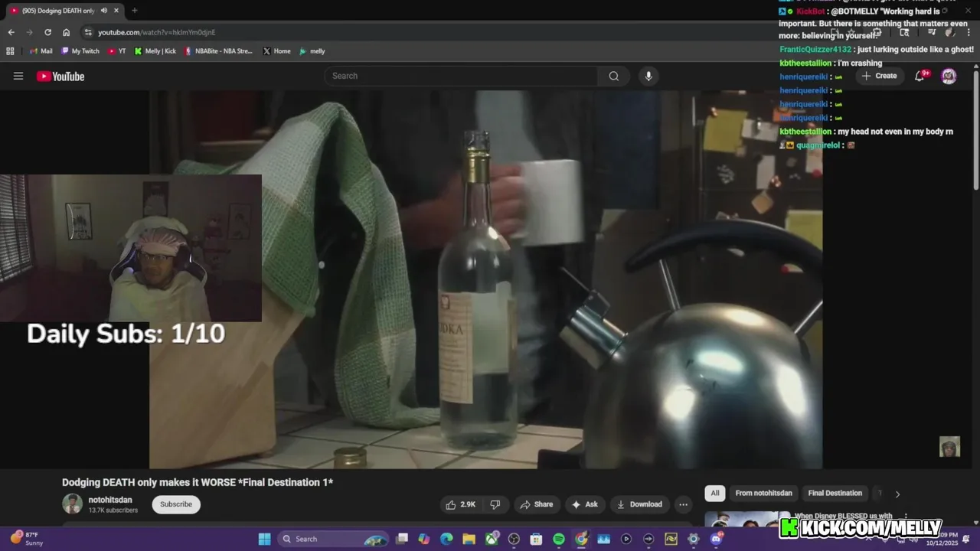
Task: Open File Explorer from taskbar
Action: [x=469, y=539]
